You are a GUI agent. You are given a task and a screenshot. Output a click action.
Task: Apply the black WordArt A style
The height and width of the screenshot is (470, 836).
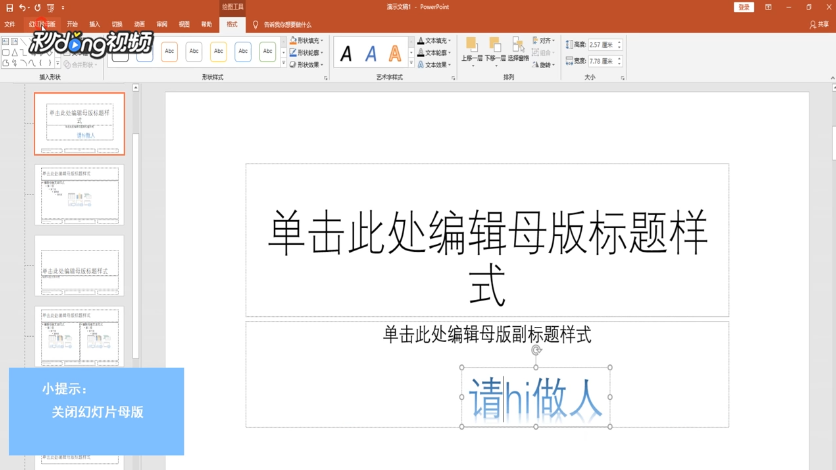(346, 53)
